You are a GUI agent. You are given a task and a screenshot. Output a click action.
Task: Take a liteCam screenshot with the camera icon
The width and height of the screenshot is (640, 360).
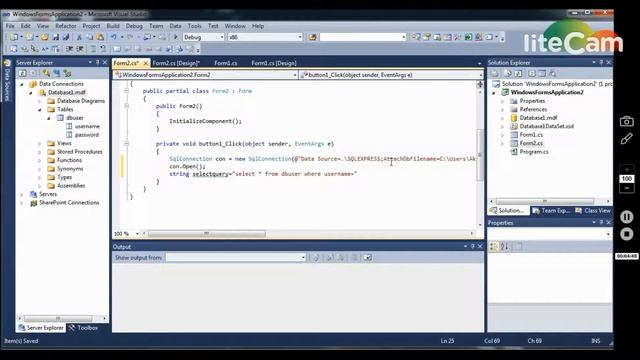click(627, 121)
